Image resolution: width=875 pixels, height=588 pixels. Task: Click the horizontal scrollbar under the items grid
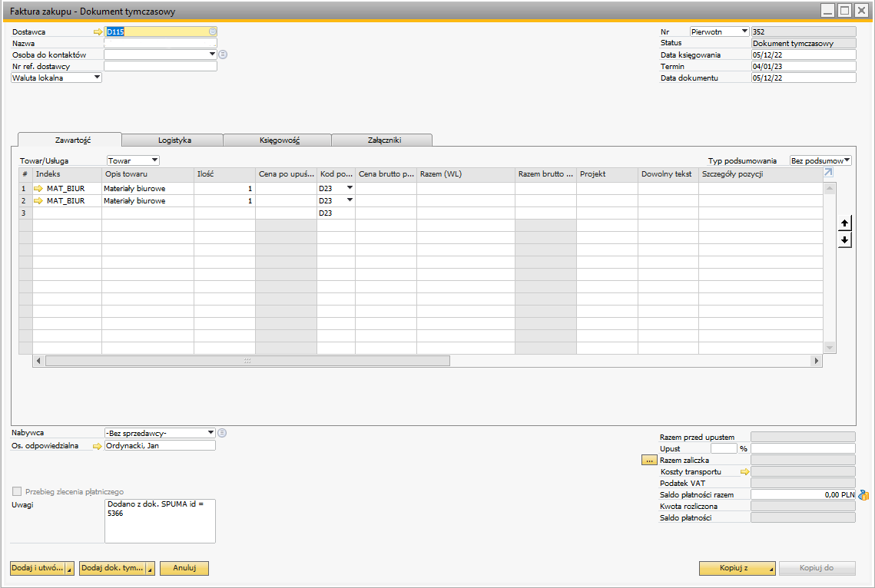click(x=247, y=361)
